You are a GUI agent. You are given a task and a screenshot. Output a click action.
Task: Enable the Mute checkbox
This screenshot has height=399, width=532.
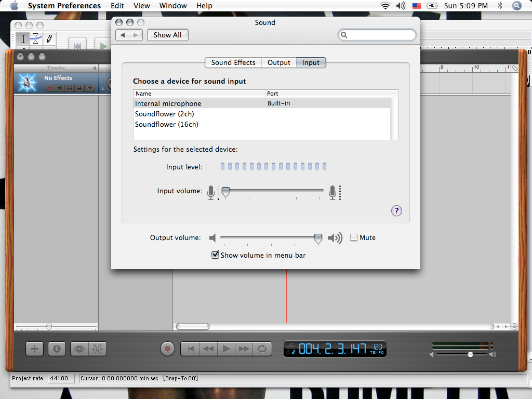[353, 237]
